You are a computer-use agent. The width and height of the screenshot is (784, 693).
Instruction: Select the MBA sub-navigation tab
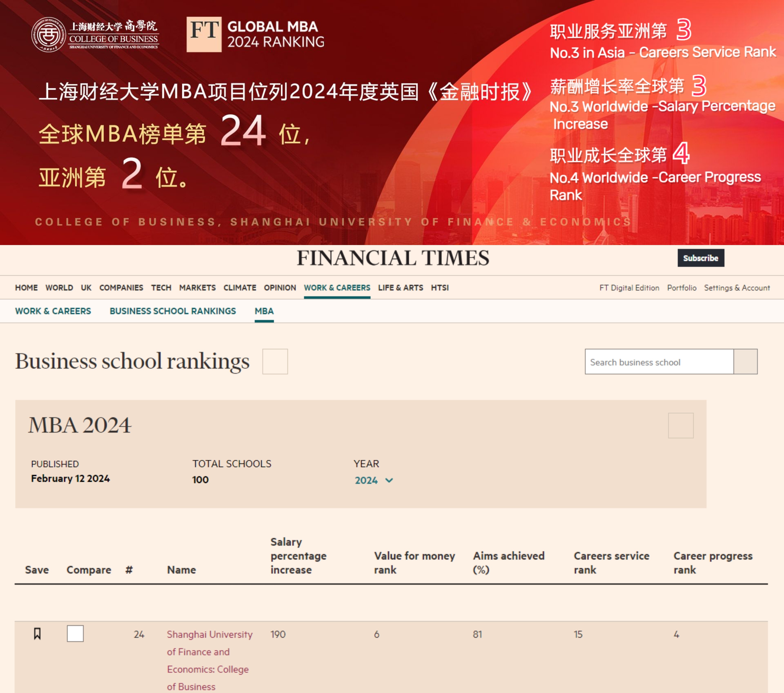[264, 311]
